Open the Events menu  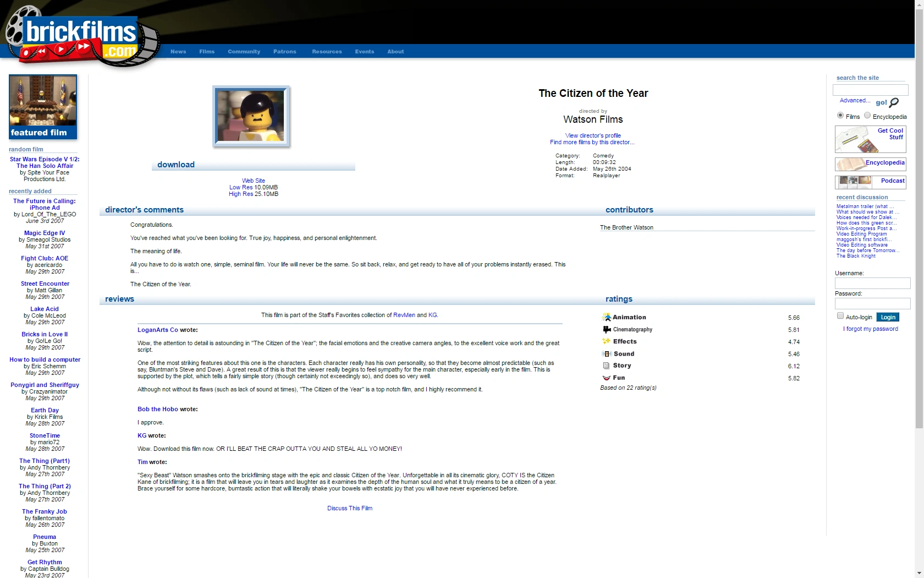365,52
